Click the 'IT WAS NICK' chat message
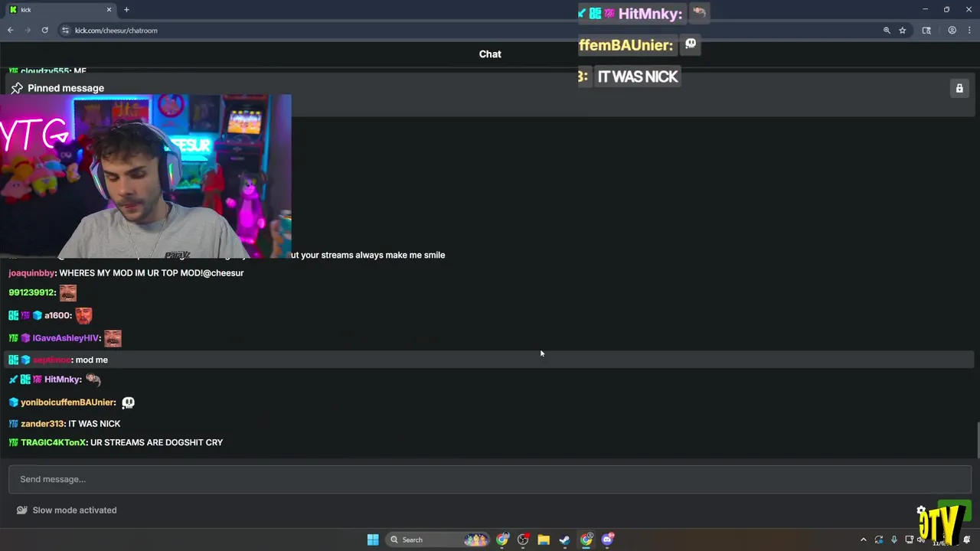 point(94,424)
